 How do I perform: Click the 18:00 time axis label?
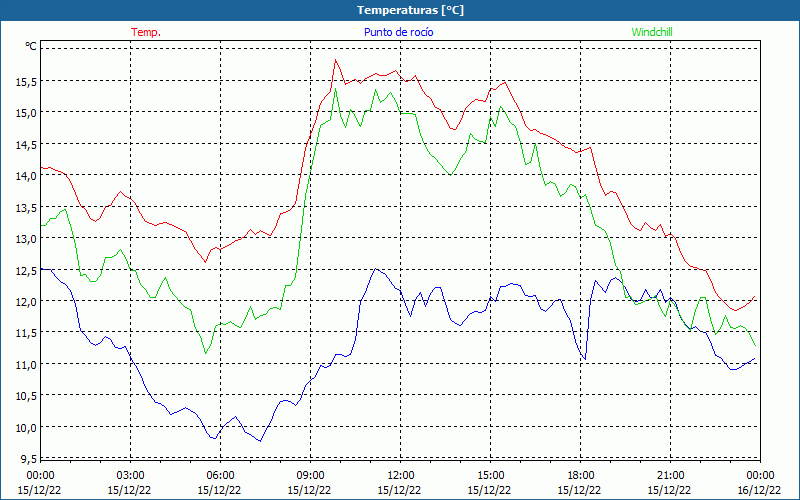[x=581, y=476]
